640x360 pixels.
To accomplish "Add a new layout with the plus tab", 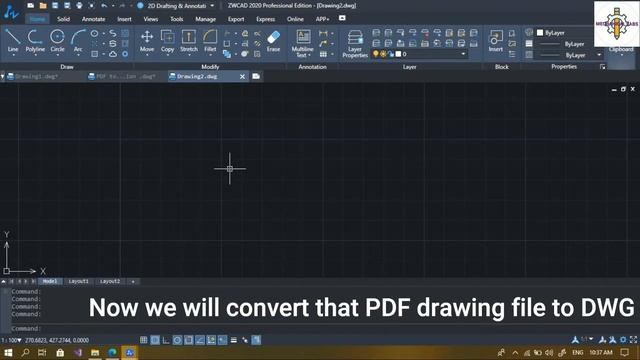I will (133, 281).
